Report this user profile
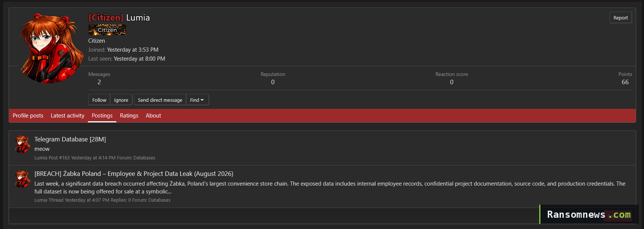The image size is (644, 229). click(620, 18)
